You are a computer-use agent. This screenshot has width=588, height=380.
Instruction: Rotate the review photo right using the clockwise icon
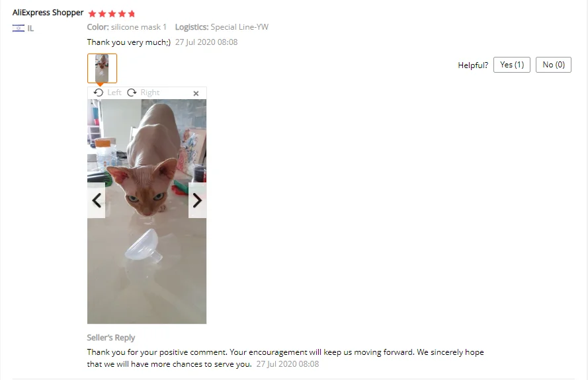click(x=132, y=93)
